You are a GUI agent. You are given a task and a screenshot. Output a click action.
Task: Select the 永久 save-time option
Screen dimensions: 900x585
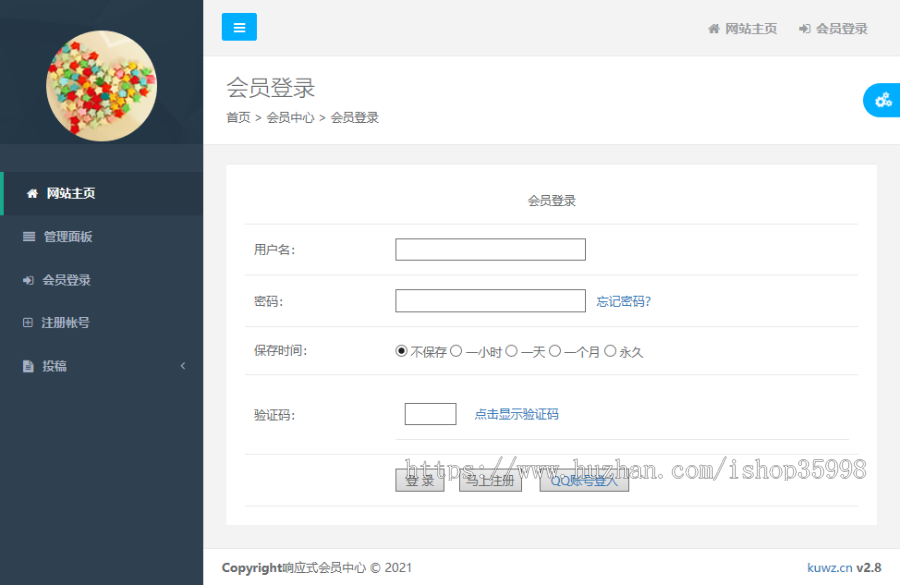(610, 351)
